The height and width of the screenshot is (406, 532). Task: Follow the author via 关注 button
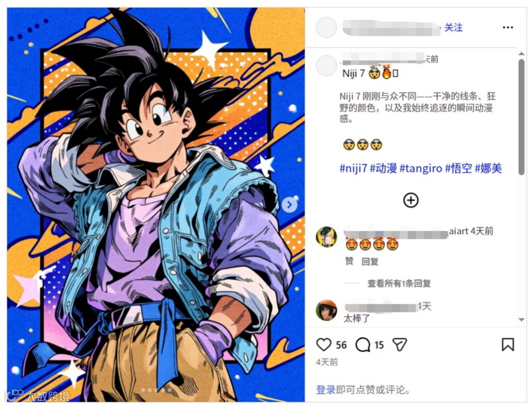coord(453,28)
